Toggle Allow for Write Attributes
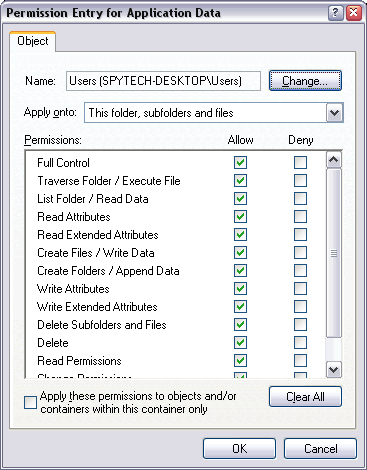 coord(240,288)
